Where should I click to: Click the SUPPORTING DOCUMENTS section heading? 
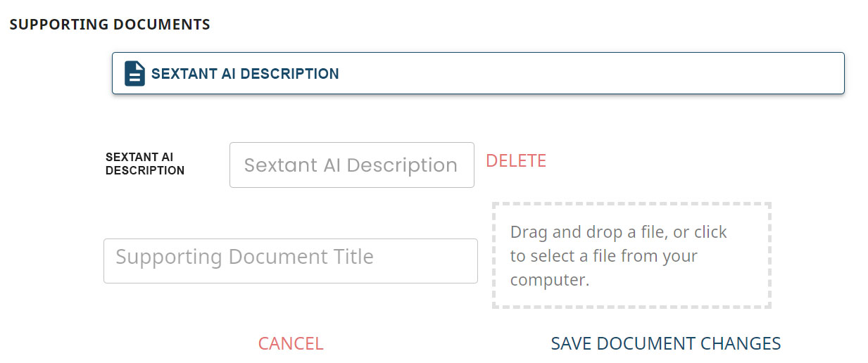pos(110,25)
